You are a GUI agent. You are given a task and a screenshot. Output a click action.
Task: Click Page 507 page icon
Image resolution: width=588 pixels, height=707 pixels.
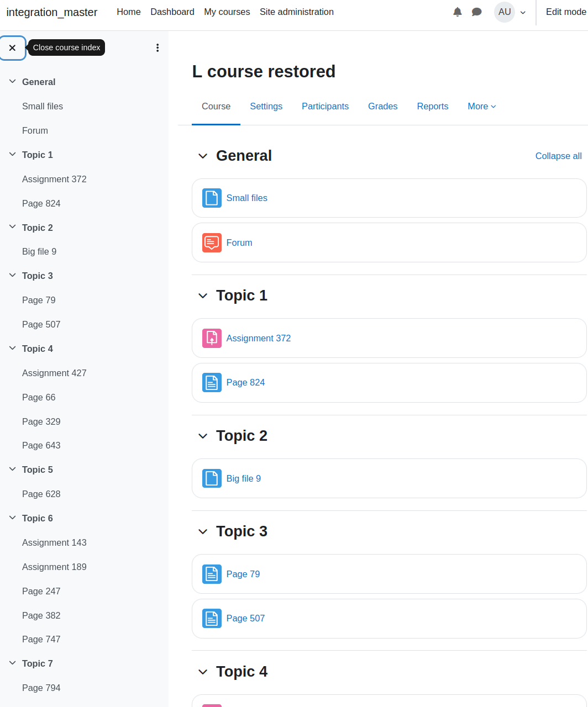click(212, 618)
